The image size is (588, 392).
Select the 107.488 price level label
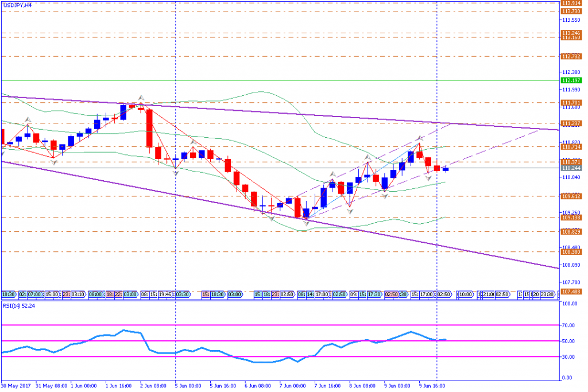[571, 292]
